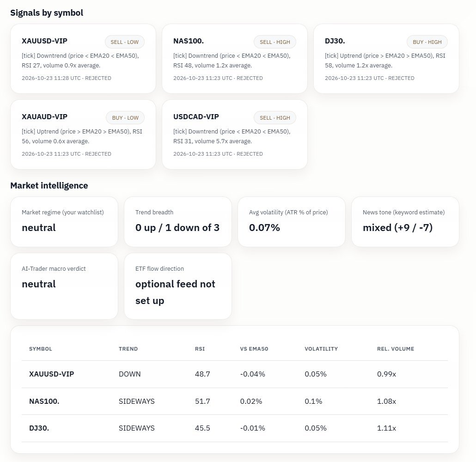This screenshot has width=476, height=462.
Task: Click the AI-Trader macro verdict card
Action: tap(64, 286)
